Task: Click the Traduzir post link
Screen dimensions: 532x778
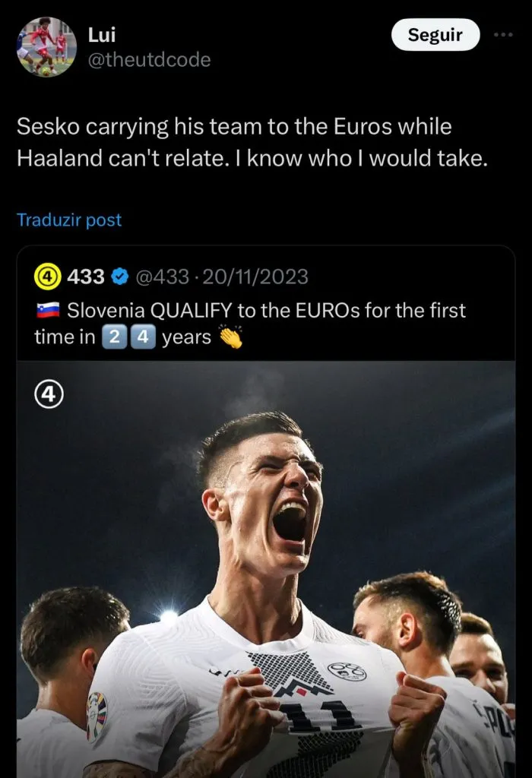Action: 69,220
